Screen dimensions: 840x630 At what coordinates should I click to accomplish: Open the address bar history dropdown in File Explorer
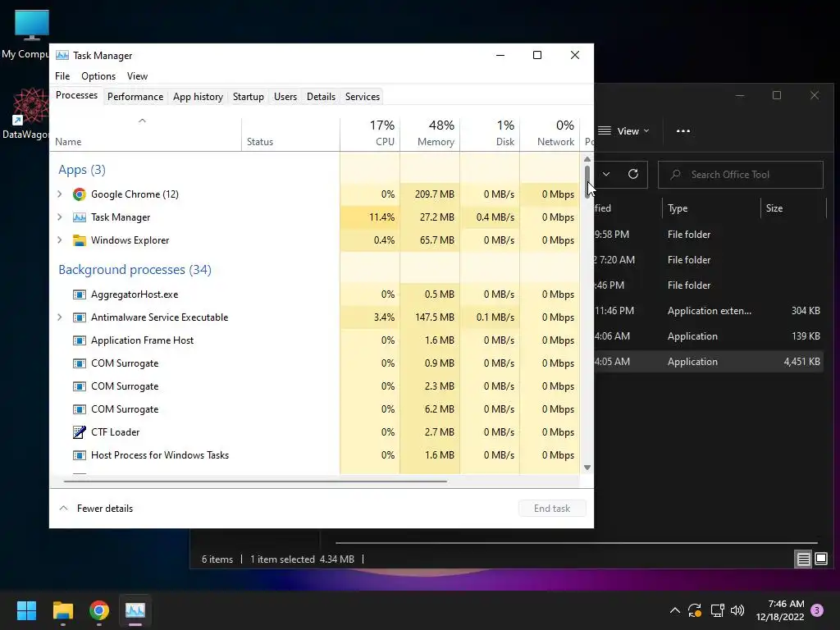606,174
